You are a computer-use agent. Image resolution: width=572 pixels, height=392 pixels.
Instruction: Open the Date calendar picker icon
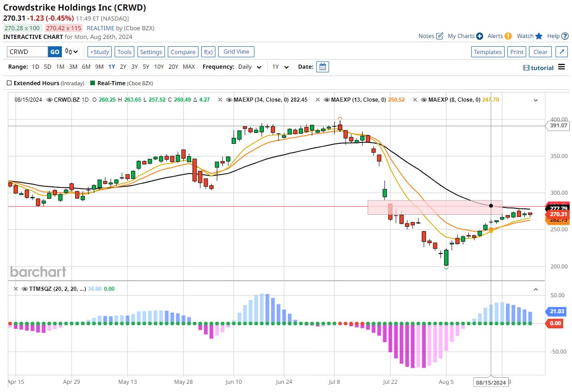(x=323, y=67)
